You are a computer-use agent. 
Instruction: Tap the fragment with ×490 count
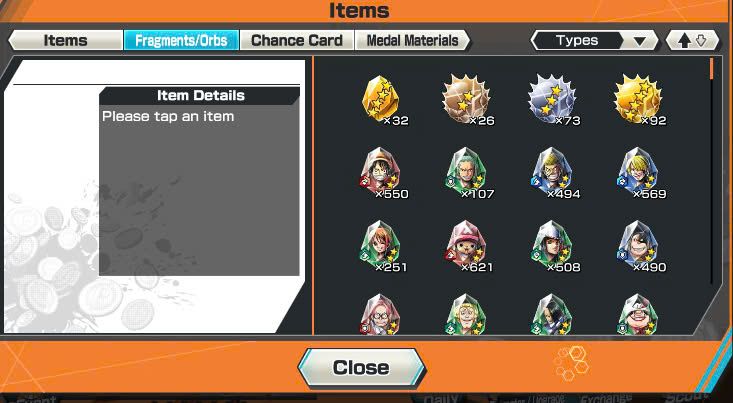(x=640, y=246)
